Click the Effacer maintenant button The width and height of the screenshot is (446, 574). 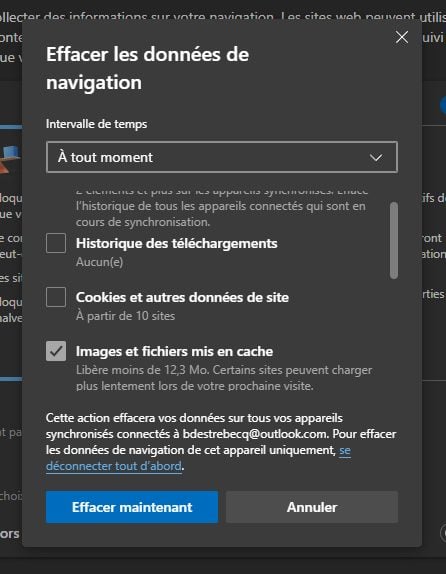point(132,507)
